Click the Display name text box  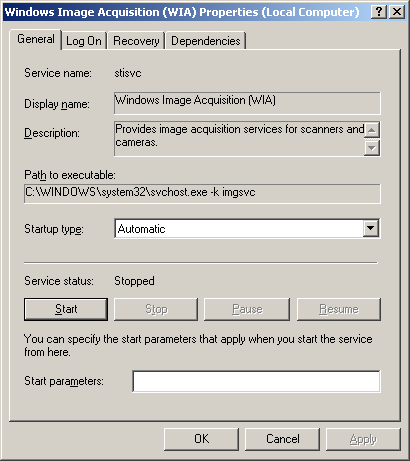(247, 103)
